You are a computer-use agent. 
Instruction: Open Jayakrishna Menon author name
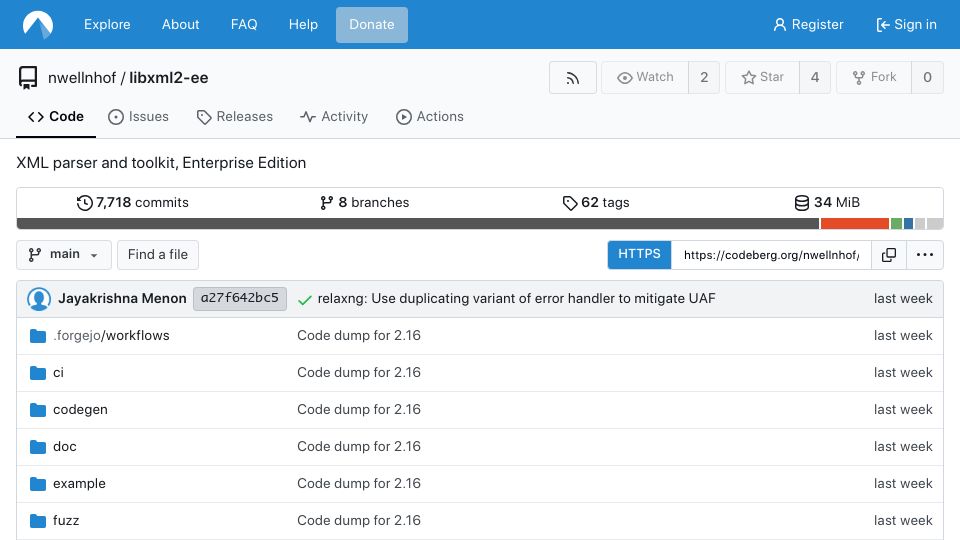click(x=122, y=299)
